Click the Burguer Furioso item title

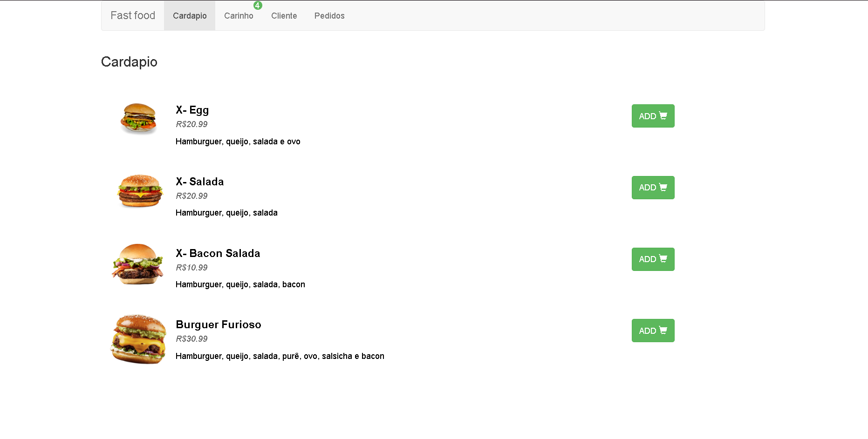(x=218, y=324)
